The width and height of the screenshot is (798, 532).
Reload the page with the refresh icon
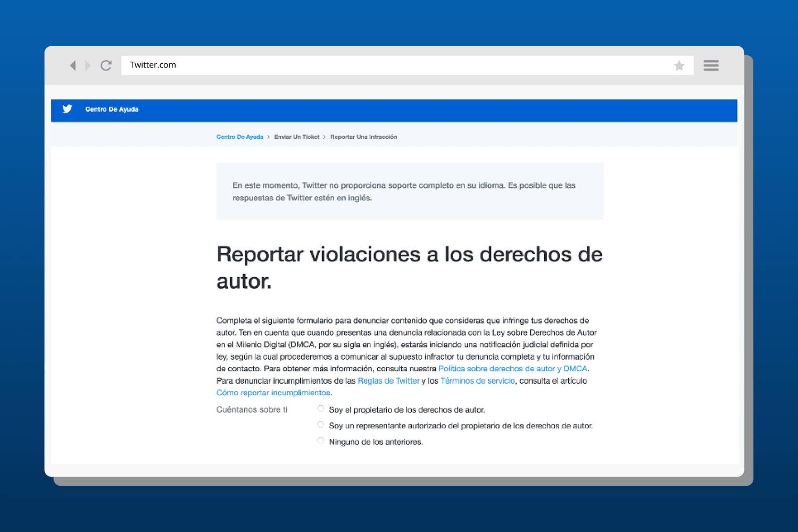click(x=106, y=65)
